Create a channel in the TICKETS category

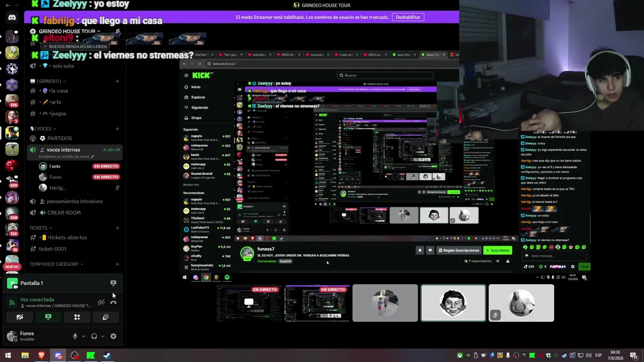117,228
